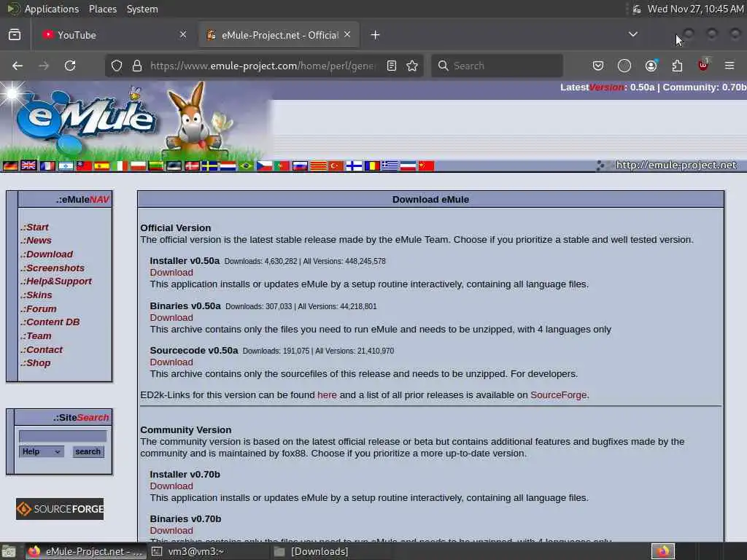The width and height of the screenshot is (747, 560).
Task: Select the Portuguese flag language icon
Action: [282, 166]
